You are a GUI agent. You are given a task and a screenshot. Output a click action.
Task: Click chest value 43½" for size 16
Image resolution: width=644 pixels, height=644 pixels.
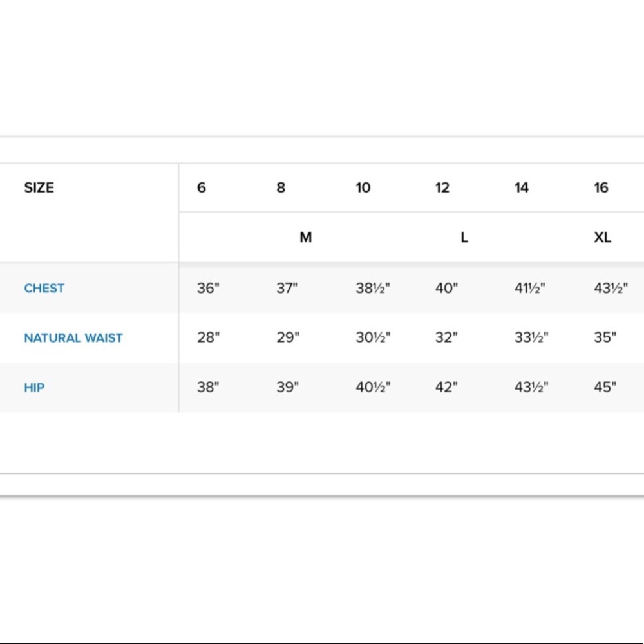[x=611, y=289]
